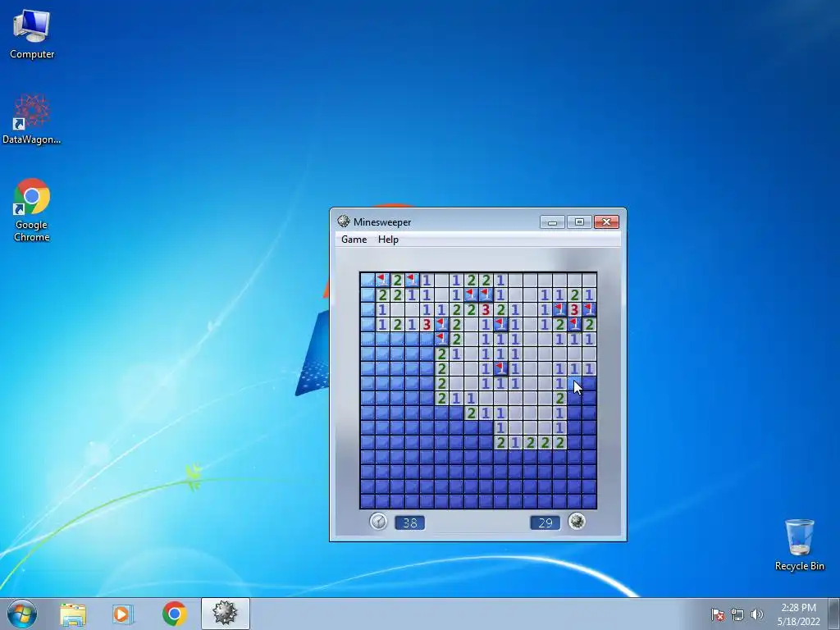Open the Help menu
The image size is (840, 630).
(388, 240)
